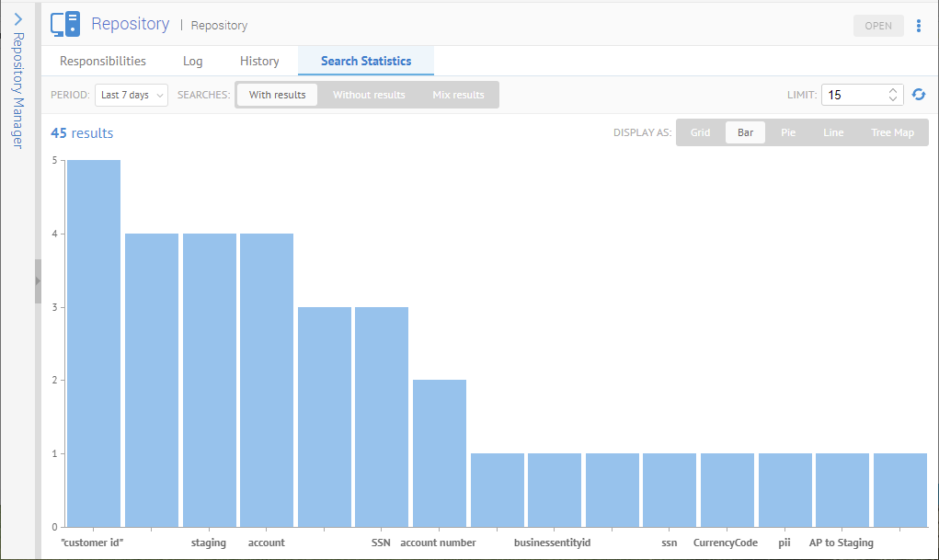The width and height of the screenshot is (939, 560).
Task: Select the 'Mix results' search filter
Action: click(458, 95)
